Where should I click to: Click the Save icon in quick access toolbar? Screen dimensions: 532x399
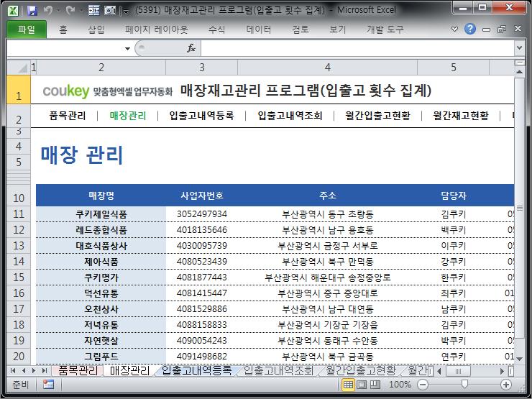click(32, 11)
